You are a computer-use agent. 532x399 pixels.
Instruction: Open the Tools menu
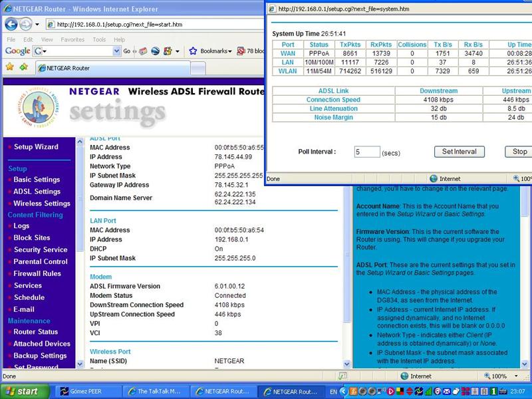click(x=99, y=40)
